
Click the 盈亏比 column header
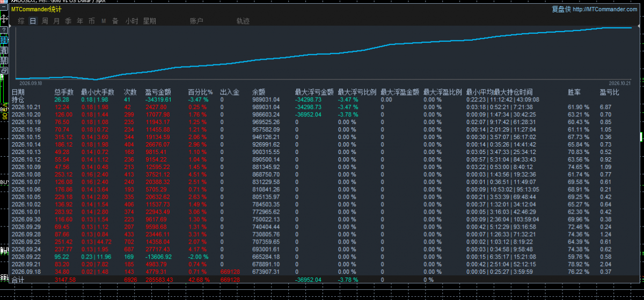point(609,92)
